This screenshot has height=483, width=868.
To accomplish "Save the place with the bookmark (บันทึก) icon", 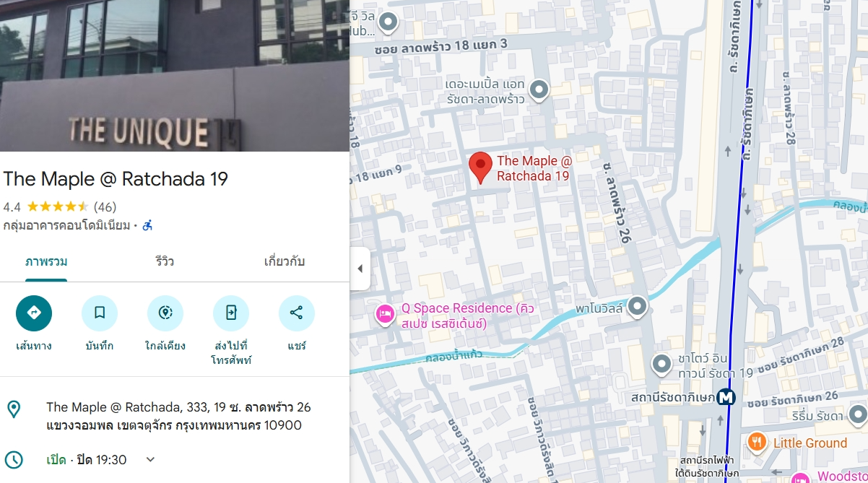I will pyautogui.click(x=100, y=313).
